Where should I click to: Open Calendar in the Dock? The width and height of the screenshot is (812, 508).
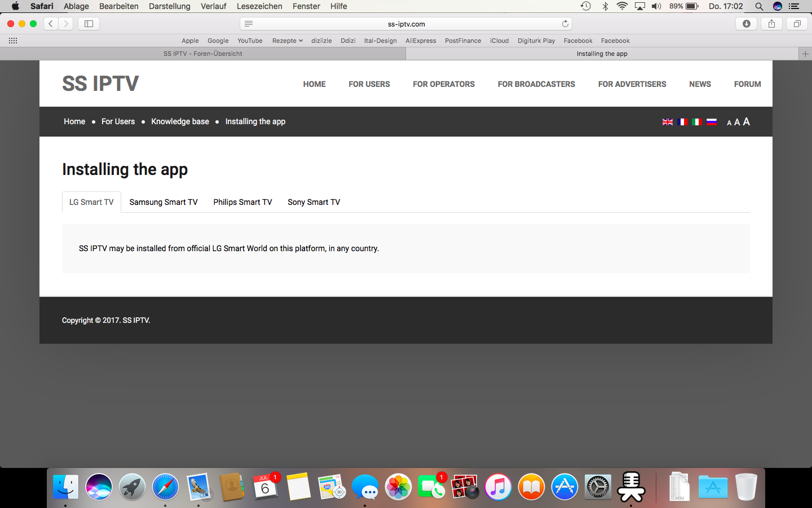click(x=265, y=487)
